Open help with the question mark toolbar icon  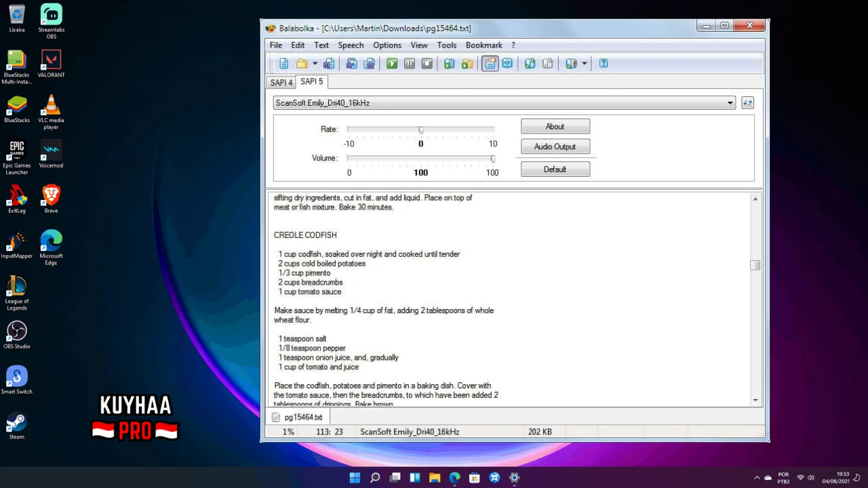tap(604, 64)
